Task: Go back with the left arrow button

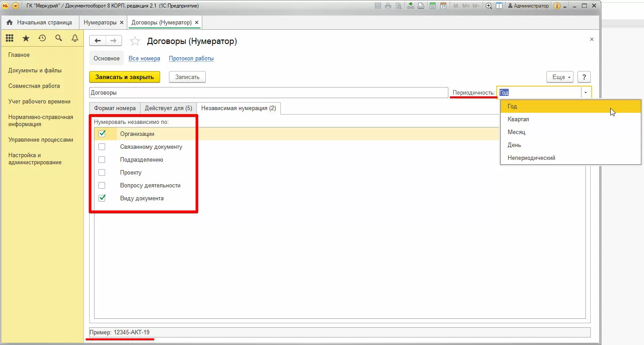Action: coord(98,41)
